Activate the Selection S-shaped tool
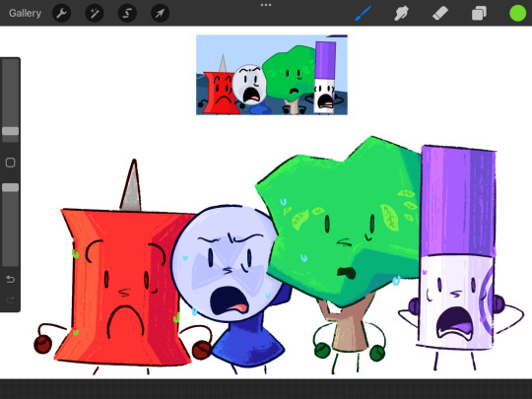The image size is (532, 399). click(127, 13)
